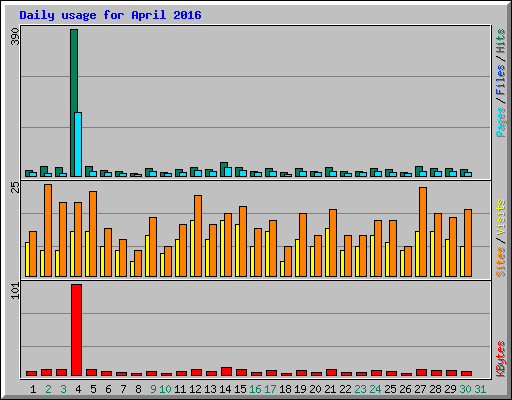Click the 'Files' legend label
Screen dimensions: 512x400
click(x=501, y=79)
